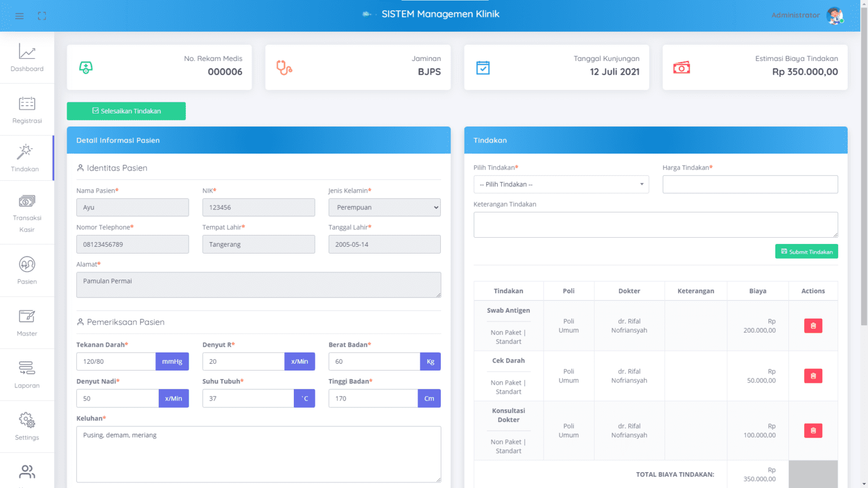
Task: Go to Transaksi Kasir section
Action: (x=27, y=213)
